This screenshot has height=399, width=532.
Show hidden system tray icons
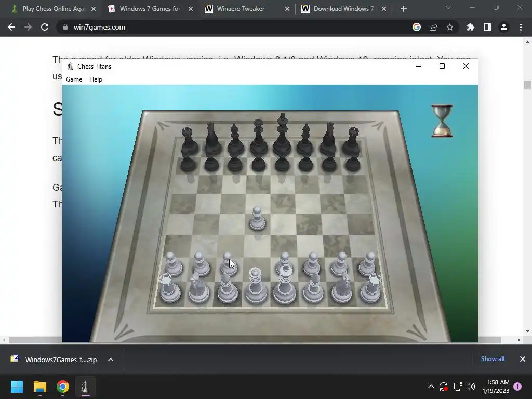(431, 387)
